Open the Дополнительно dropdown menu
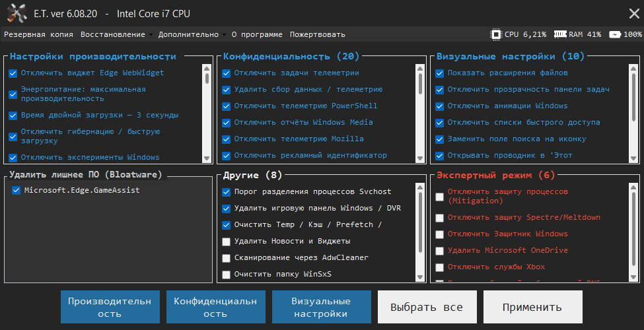 [192, 34]
